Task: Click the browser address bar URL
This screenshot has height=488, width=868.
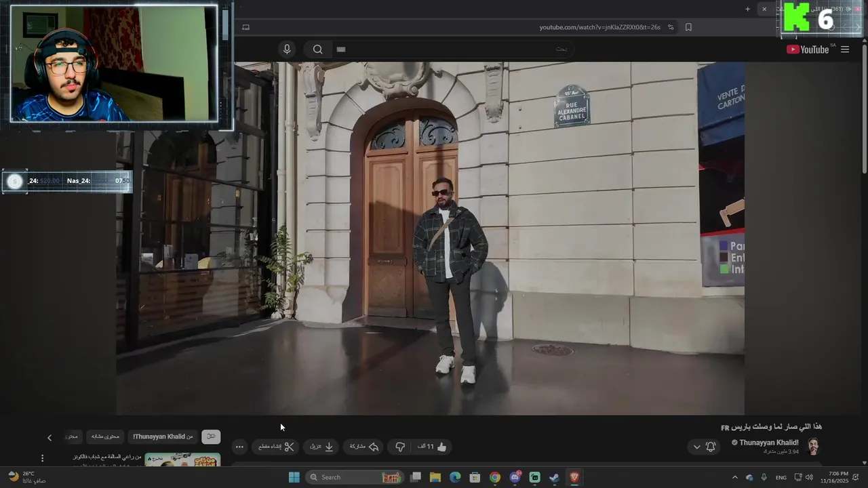Action: 599,27
